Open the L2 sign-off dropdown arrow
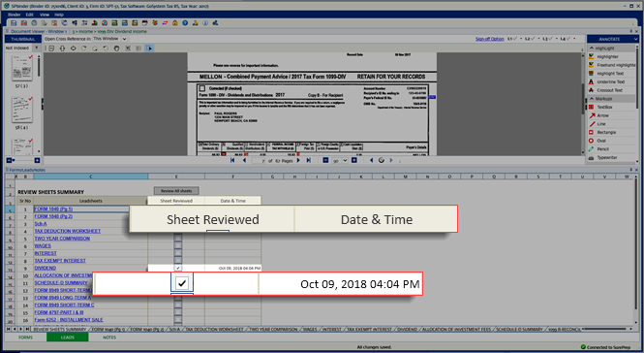 538,39
